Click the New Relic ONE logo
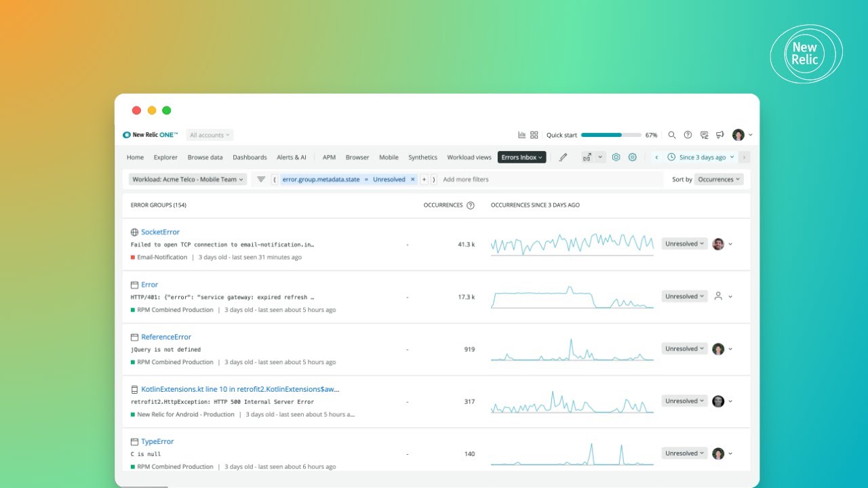 [151, 135]
